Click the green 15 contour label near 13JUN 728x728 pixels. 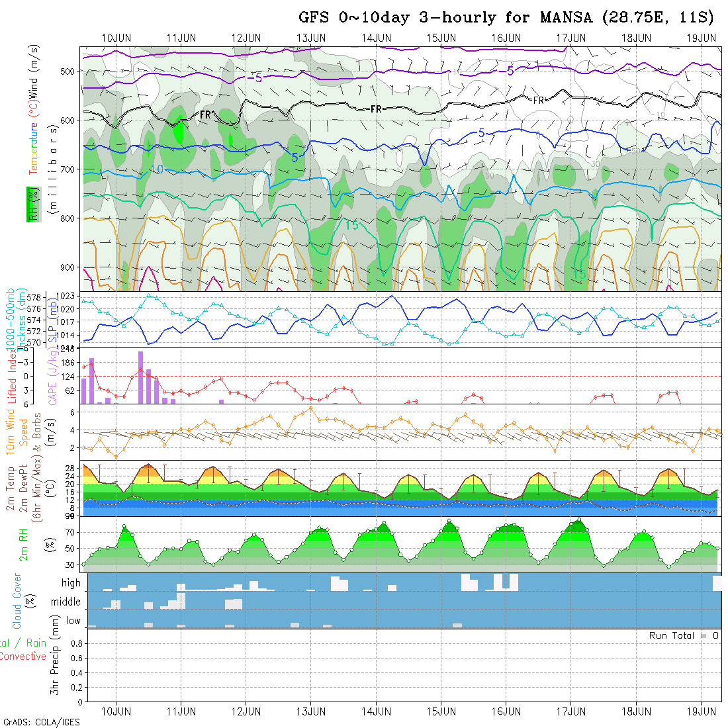352,225
